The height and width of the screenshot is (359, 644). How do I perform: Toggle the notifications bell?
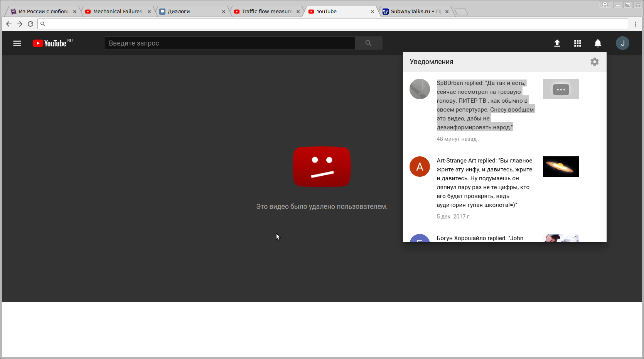[598, 43]
